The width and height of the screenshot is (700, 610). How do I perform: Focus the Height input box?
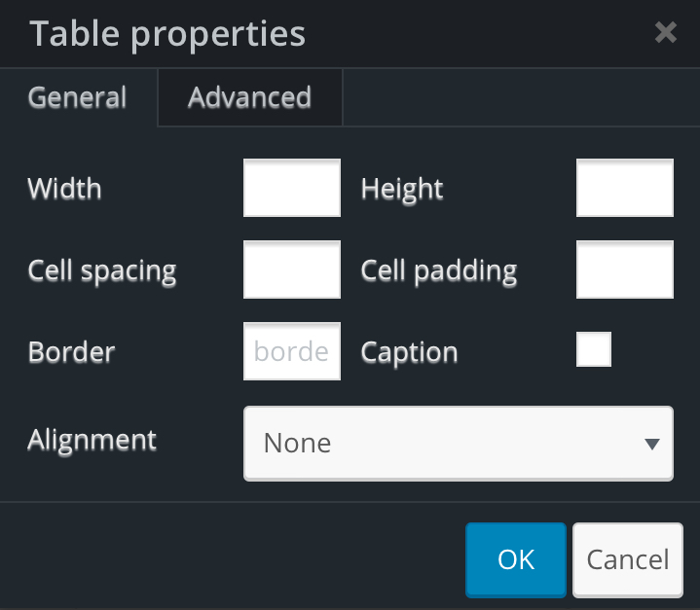[624, 189]
